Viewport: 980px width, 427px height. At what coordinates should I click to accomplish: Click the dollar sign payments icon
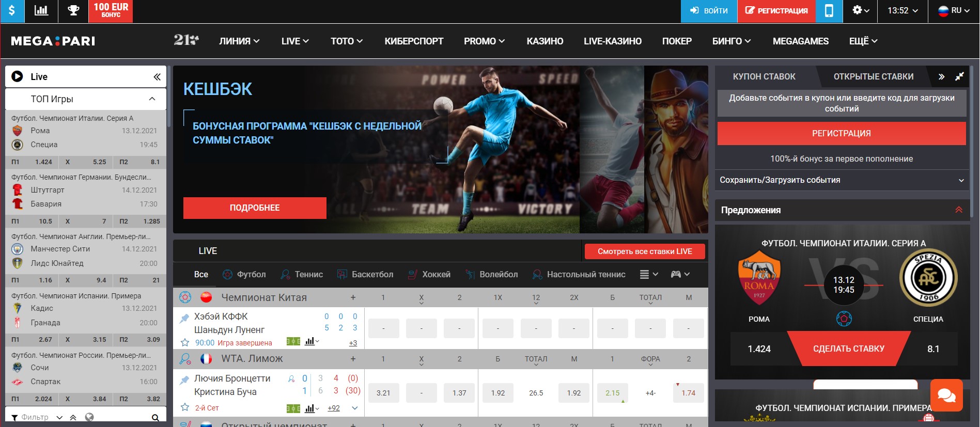coord(12,11)
